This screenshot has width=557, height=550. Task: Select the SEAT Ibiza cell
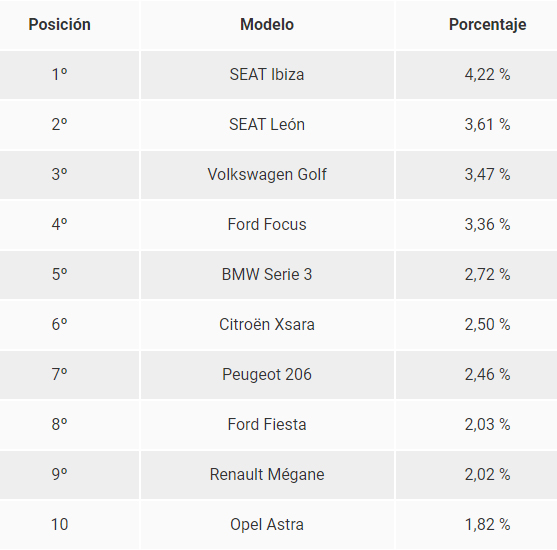click(267, 75)
